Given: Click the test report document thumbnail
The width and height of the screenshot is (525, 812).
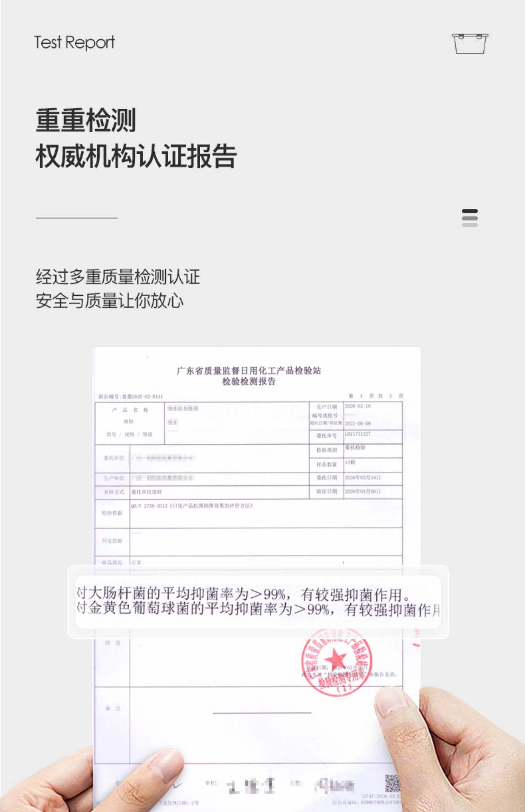Looking at the screenshot, I should pos(257,579).
